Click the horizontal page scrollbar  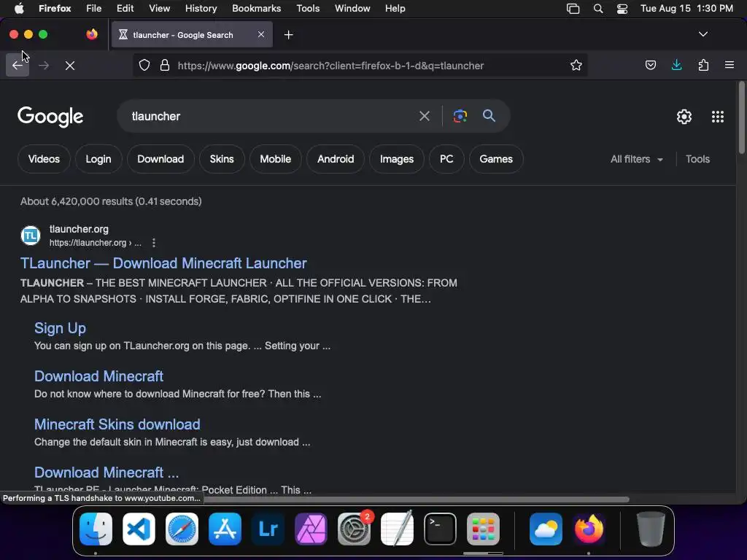417,499
